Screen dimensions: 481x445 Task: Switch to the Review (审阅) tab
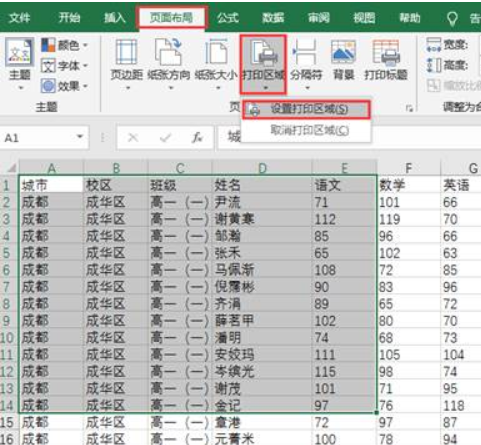[x=319, y=18]
